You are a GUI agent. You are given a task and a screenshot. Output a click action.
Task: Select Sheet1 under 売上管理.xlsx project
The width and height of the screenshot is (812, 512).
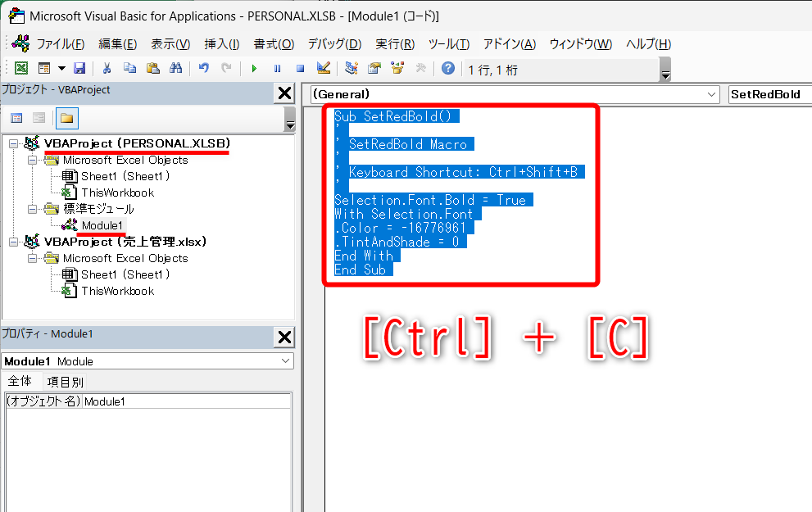pyautogui.click(x=125, y=275)
